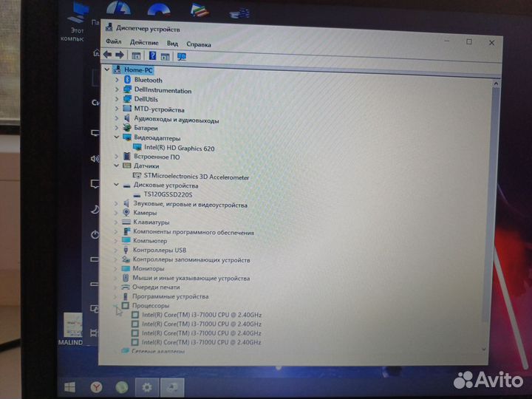Viewport: 532px width, 399px height.
Task: Click the keyboard icon beside Клавиатуры
Action: 126,222
